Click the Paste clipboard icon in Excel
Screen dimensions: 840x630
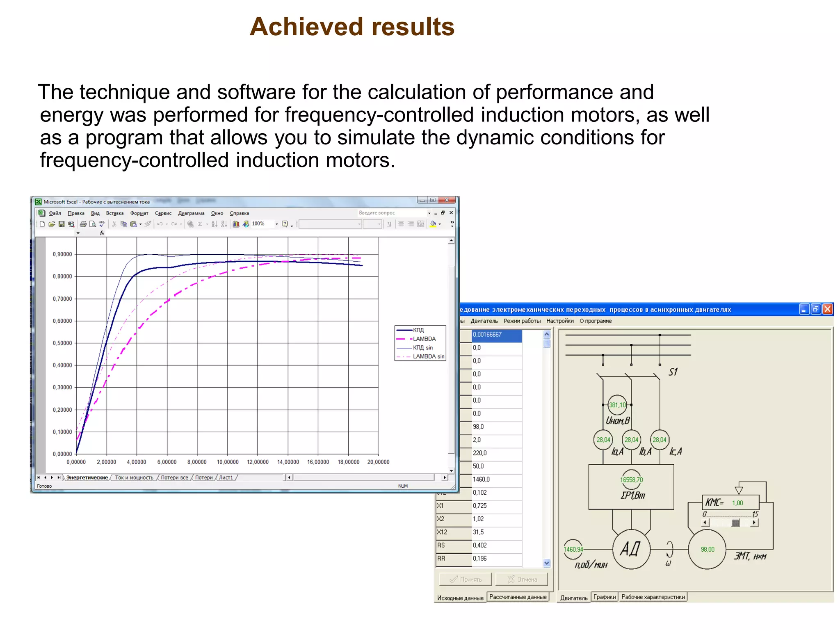[134, 224]
